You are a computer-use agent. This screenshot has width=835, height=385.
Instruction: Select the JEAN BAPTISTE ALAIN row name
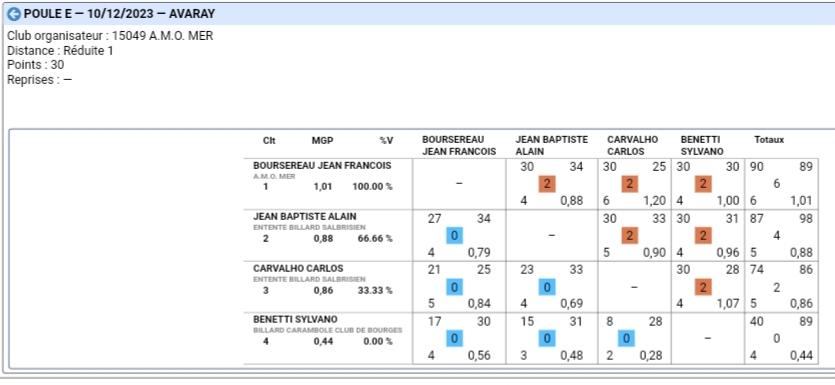(305, 217)
